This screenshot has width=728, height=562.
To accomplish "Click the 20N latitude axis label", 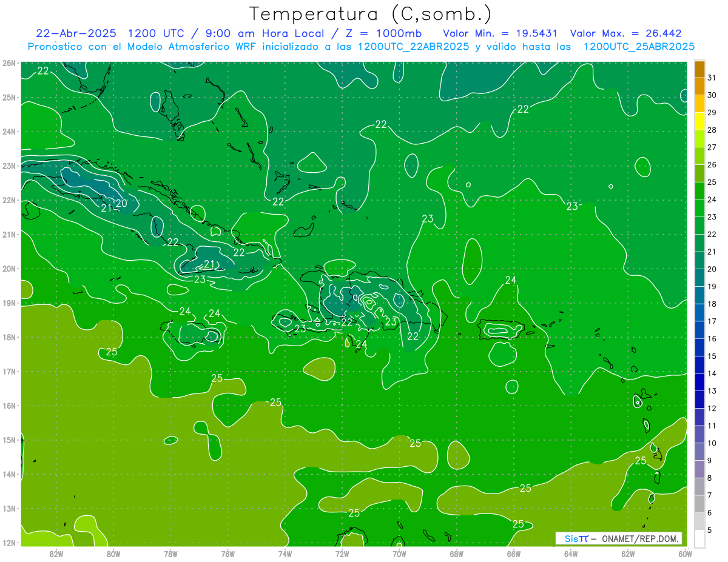I will pos(9,269).
